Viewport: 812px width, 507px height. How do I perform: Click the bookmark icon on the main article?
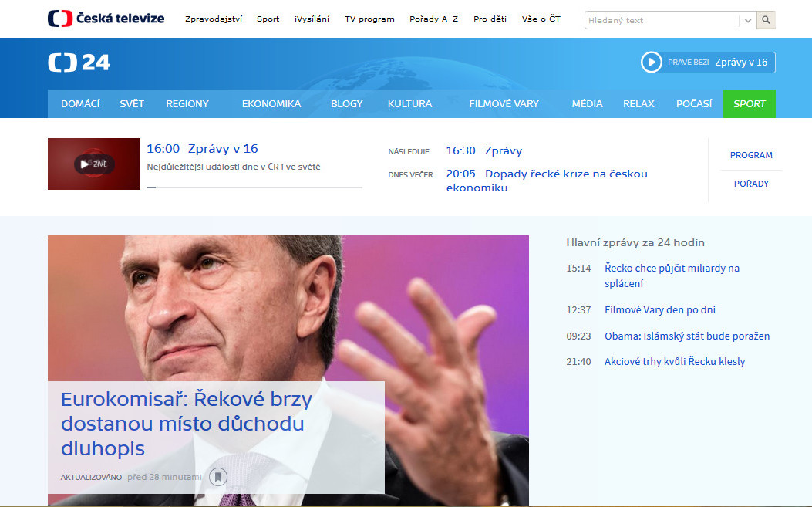click(218, 477)
